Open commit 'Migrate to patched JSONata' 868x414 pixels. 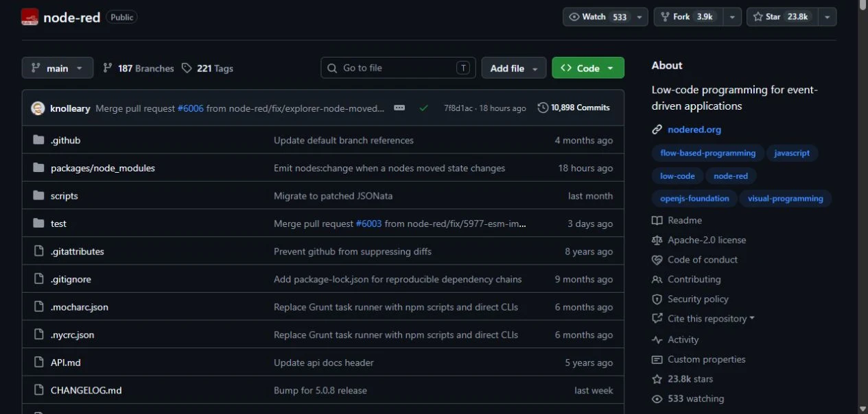pos(333,196)
